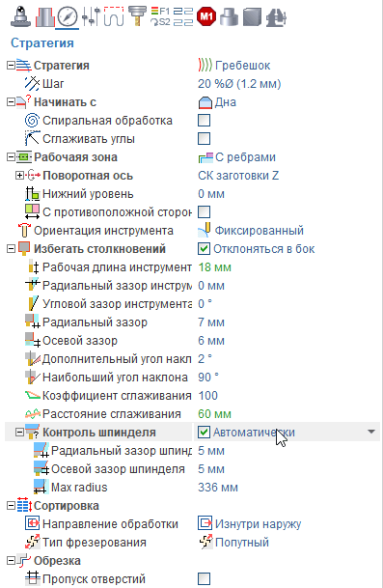Collapse the Рабочаяя зона group
This screenshot has width=383, height=588.
coord(11,157)
